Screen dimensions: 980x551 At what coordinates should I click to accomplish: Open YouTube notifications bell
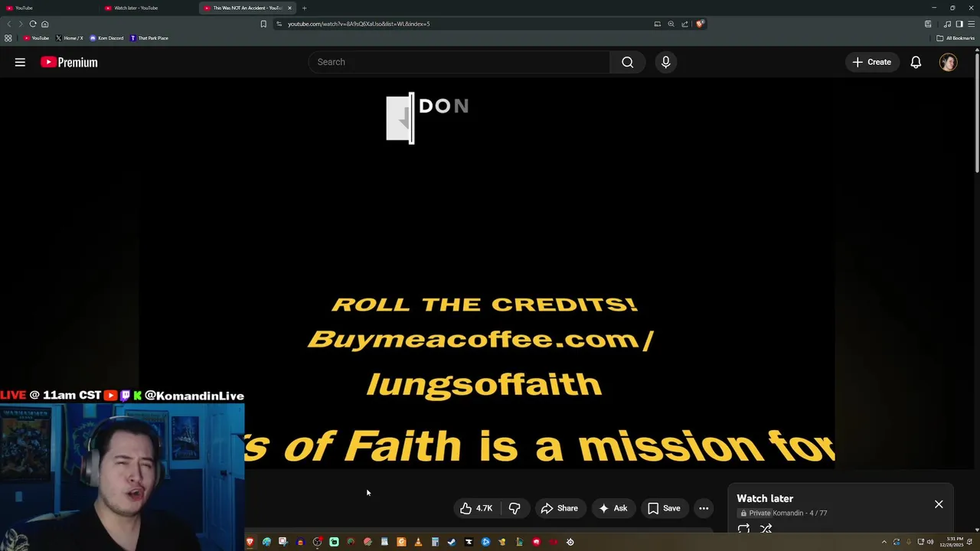click(916, 62)
